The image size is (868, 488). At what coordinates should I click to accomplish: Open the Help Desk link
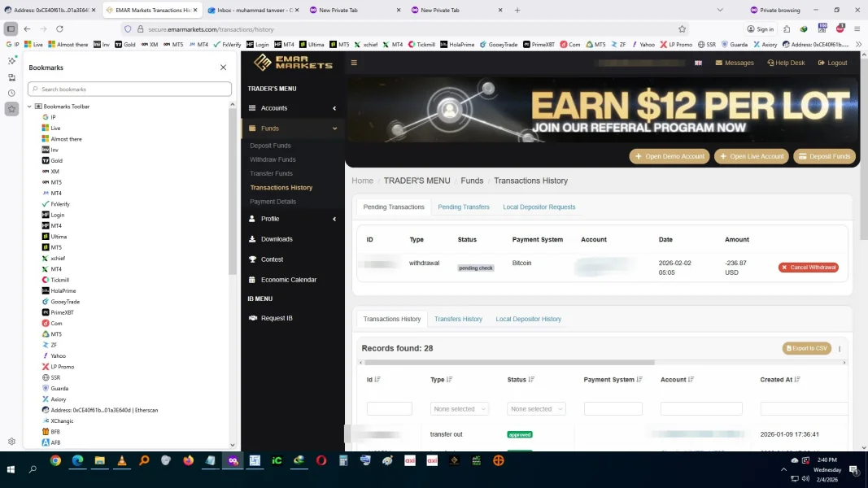pos(786,63)
